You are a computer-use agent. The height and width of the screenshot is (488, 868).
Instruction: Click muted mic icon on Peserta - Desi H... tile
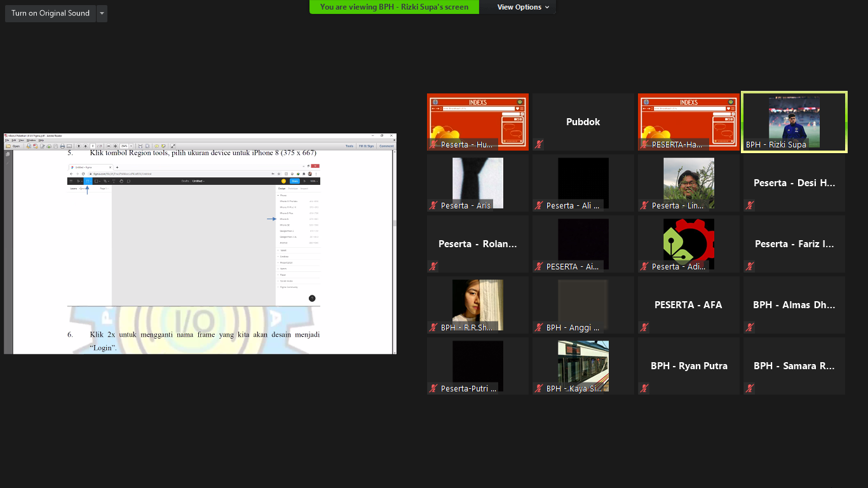(x=750, y=205)
